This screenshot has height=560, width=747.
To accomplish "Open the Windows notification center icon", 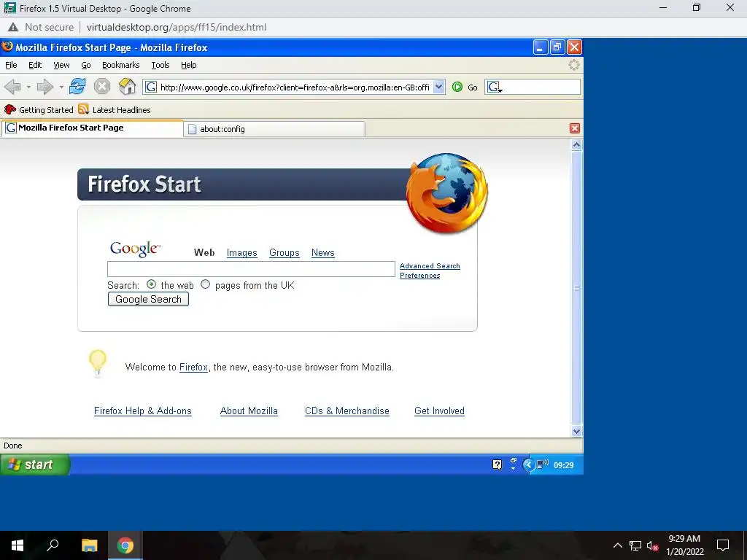I will coord(723,545).
